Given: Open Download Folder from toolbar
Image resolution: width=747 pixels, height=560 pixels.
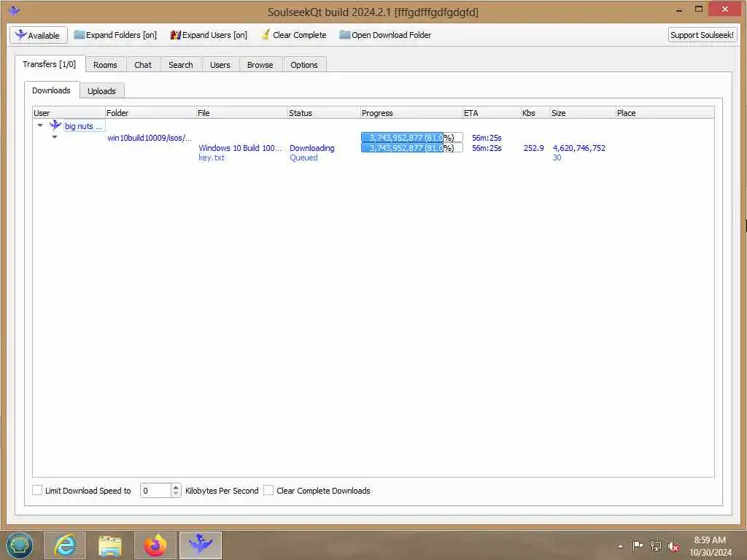Looking at the screenshot, I should tap(385, 35).
